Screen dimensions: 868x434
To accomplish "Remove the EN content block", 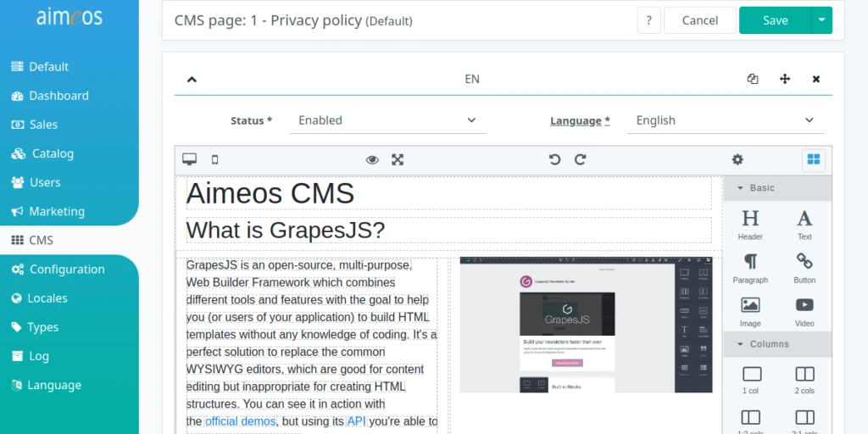I will pos(816,79).
